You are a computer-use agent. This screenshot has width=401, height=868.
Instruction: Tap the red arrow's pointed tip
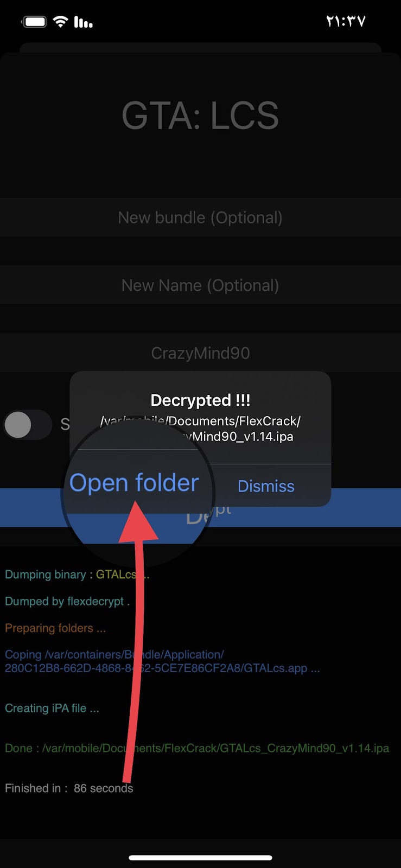(136, 503)
